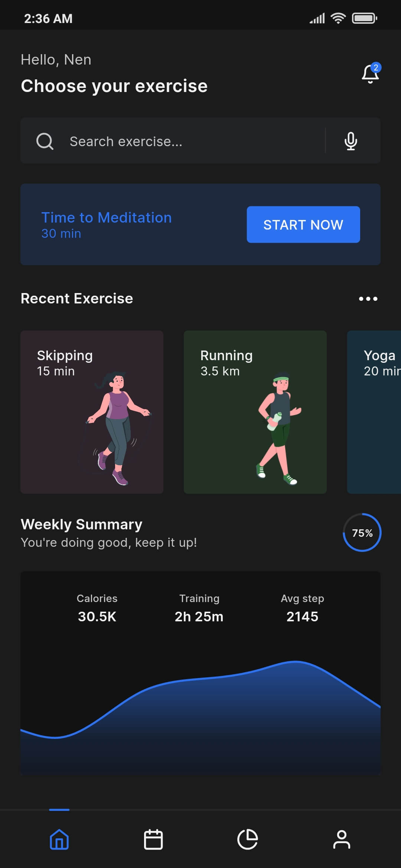
Task: Open the calendar tab icon
Action: tap(153, 839)
